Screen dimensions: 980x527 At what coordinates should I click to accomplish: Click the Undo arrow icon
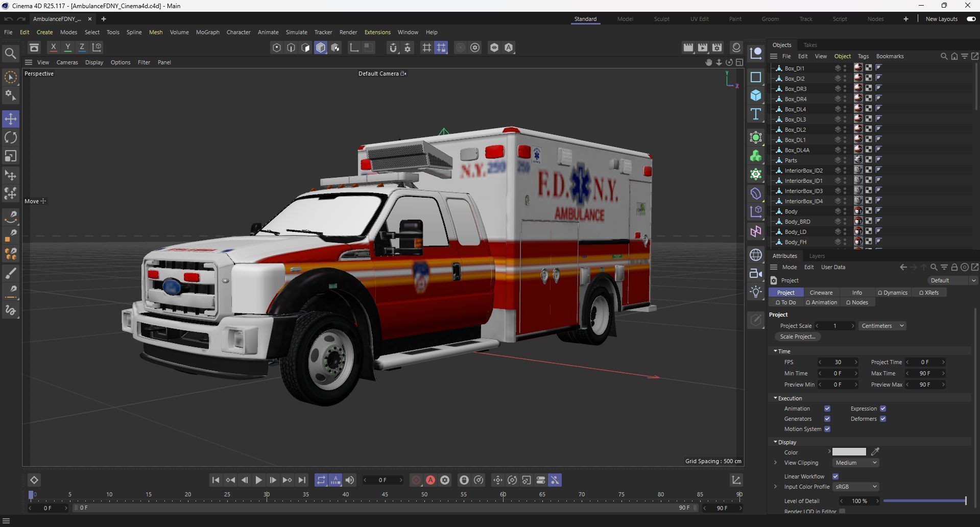8,19
